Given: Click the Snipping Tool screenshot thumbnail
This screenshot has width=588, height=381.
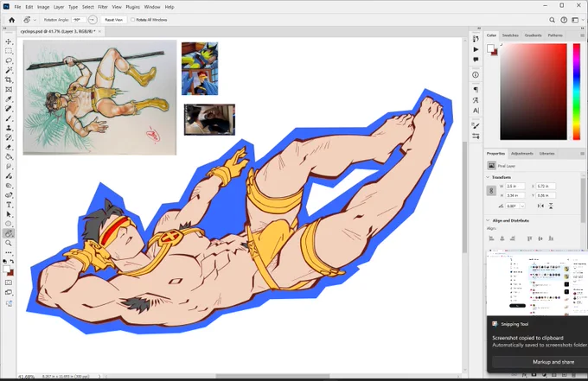Looking at the screenshot, I should coord(537,283).
